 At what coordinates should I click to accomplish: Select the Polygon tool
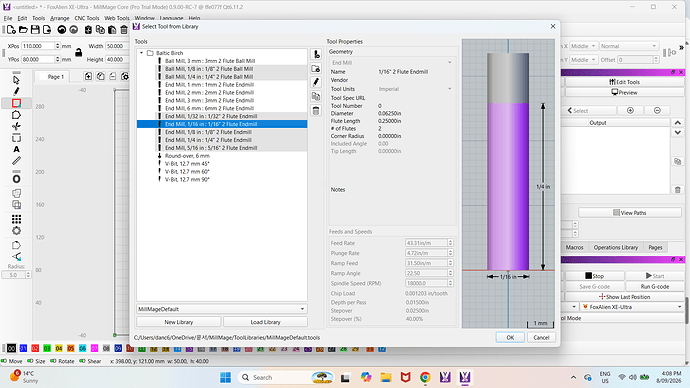(16, 115)
